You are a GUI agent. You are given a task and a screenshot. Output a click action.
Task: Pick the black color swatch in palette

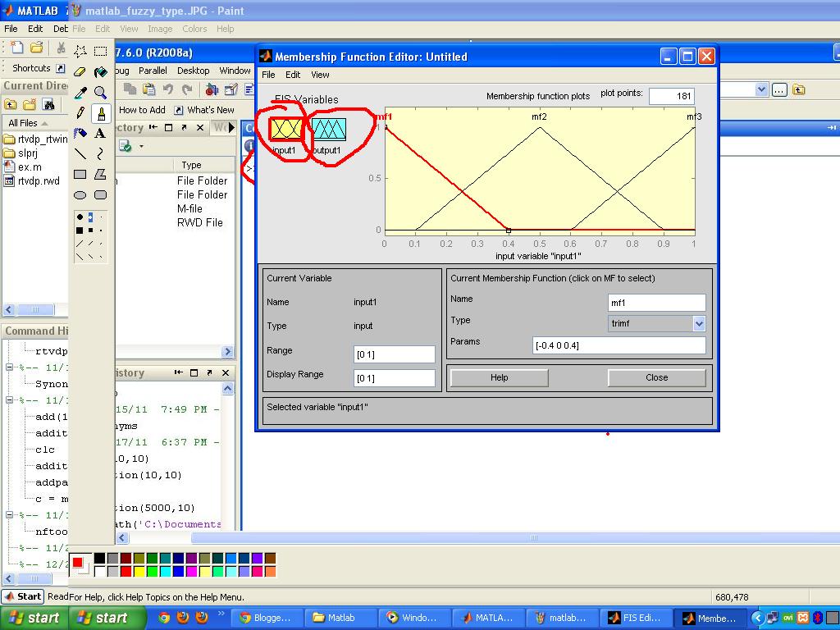pos(99,559)
